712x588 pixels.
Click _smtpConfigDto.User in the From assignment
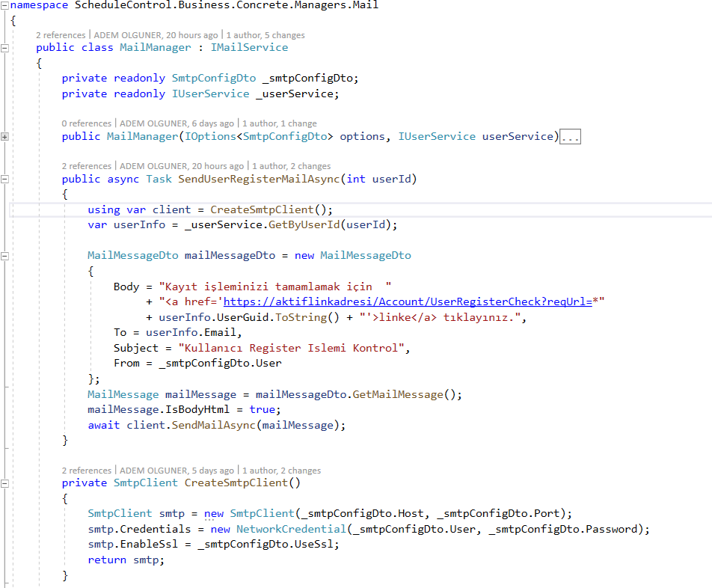220,364
